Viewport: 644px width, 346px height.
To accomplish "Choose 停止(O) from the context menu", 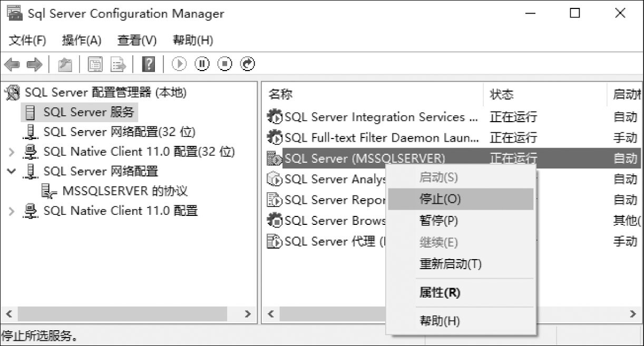I will click(461, 199).
